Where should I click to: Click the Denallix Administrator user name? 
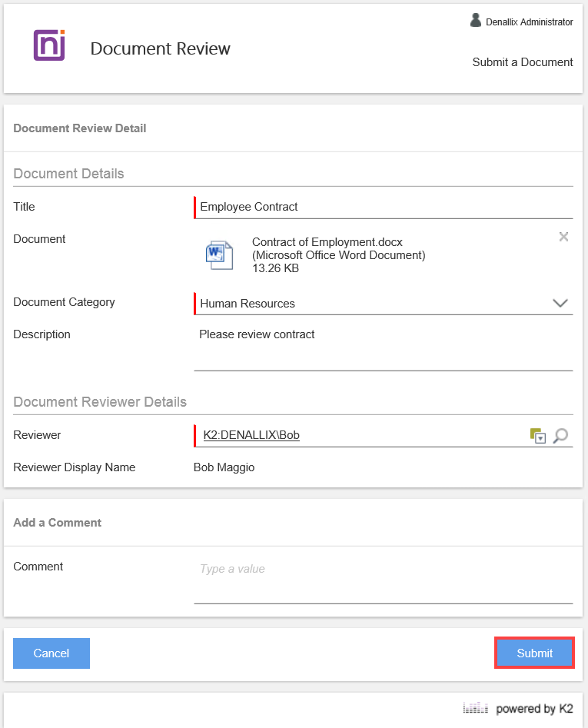pyautogui.click(x=529, y=22)
